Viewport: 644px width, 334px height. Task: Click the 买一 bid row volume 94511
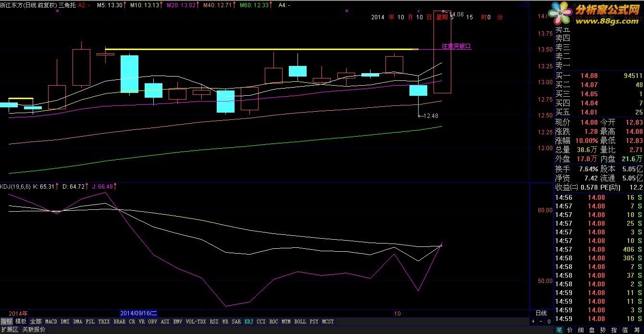click(632, 76)
